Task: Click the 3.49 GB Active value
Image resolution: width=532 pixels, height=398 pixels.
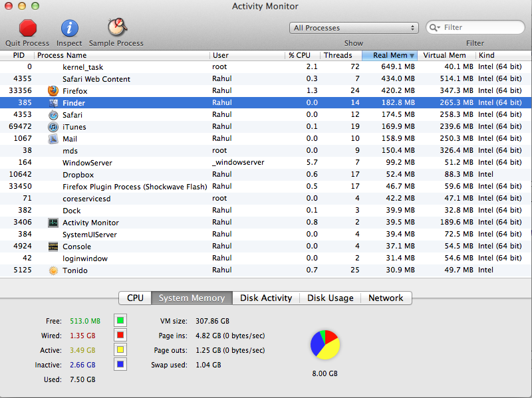Action: click(82, 350)
